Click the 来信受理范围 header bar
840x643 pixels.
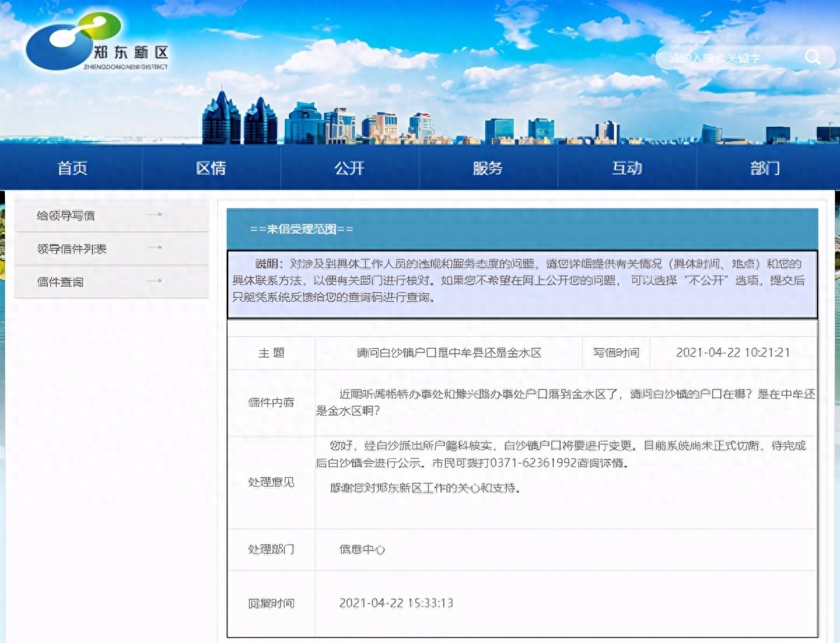point(521,229)
